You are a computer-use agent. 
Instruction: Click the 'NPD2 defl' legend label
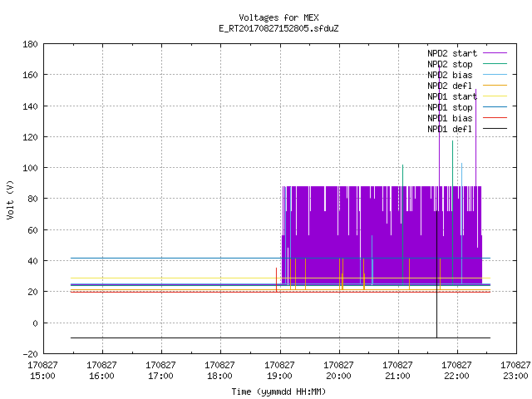pos(450,86)
